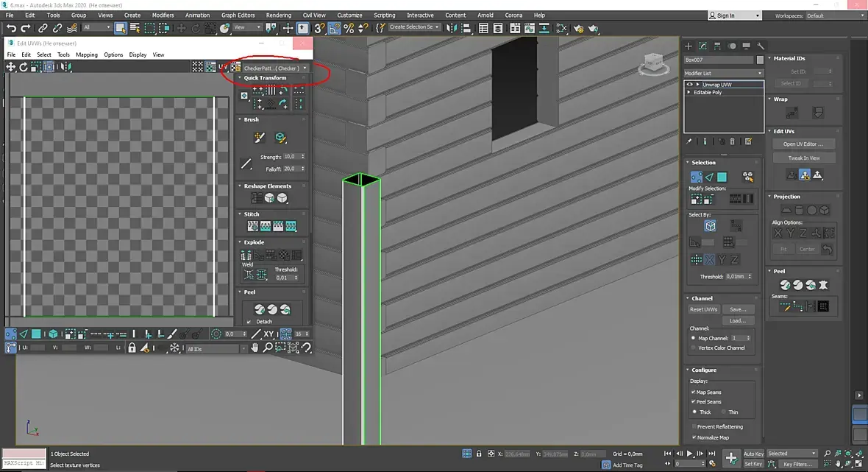Click the Paint Move brush icon

[x=260, y=138]
